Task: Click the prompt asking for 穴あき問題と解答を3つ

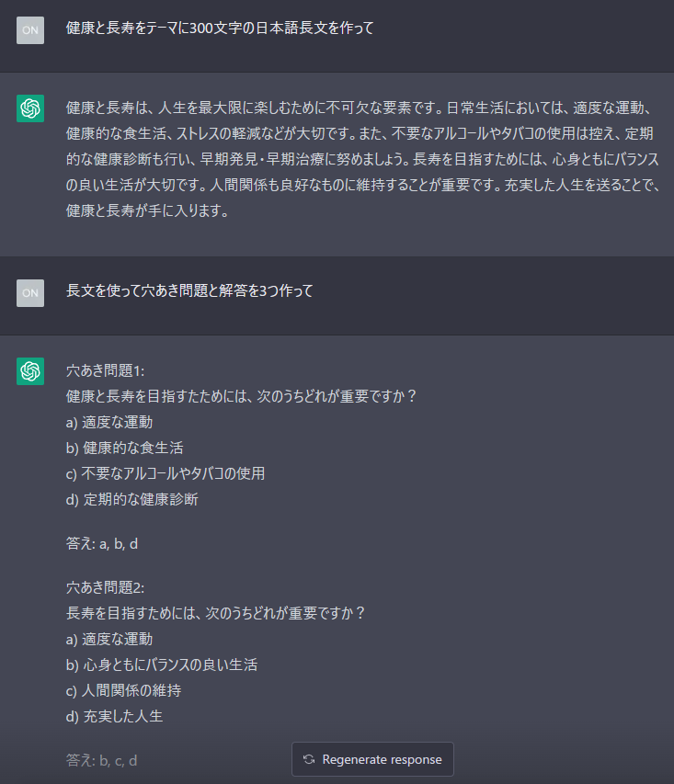Action: (x=189, y=290)
